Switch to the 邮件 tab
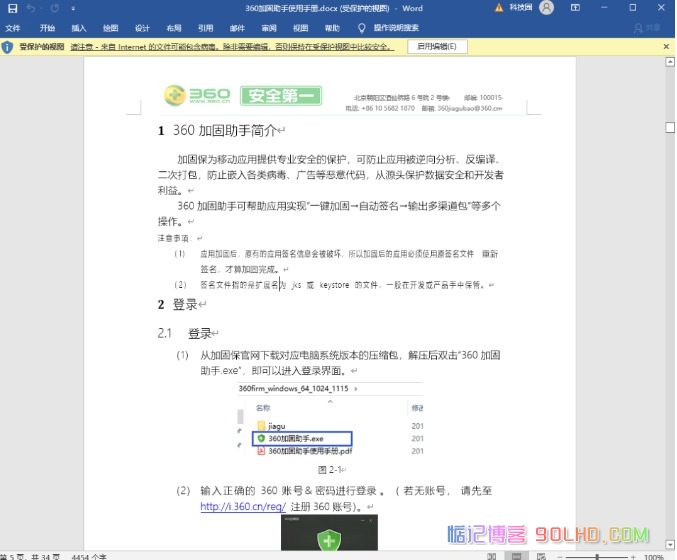677x560 pixels. [x=237, y=28]
